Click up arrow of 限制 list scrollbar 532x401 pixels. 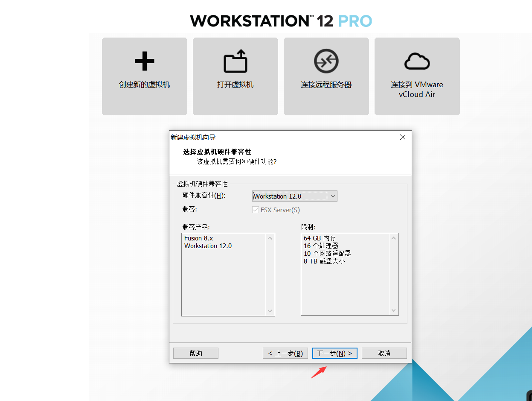point(393,238)
